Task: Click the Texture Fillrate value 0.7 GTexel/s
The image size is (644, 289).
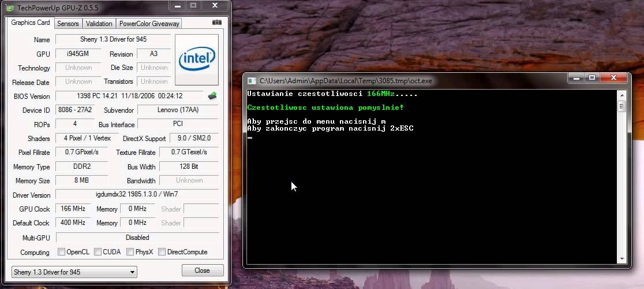Action: pyautogui.click(x=189, y=152)
